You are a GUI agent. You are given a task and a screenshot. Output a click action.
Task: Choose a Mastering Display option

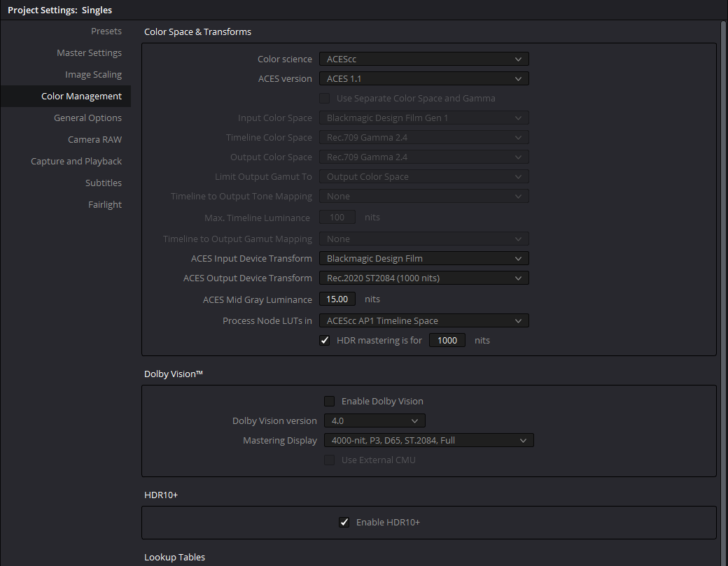[429, 440]
